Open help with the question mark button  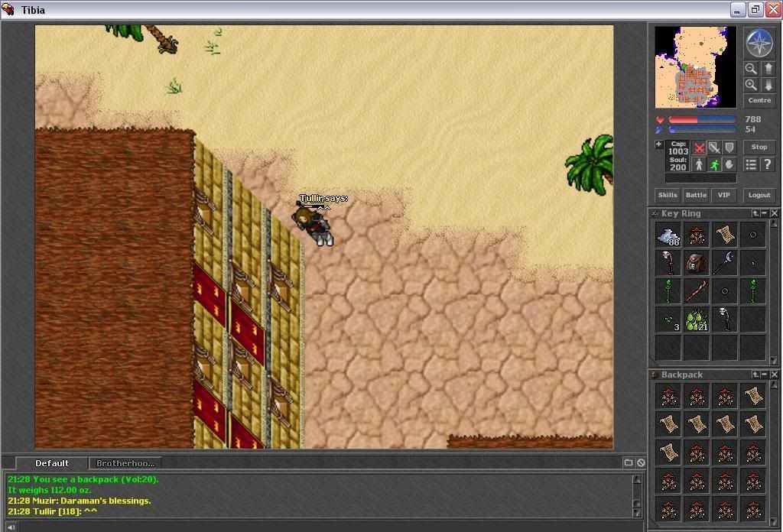click(x=768, y=164)
